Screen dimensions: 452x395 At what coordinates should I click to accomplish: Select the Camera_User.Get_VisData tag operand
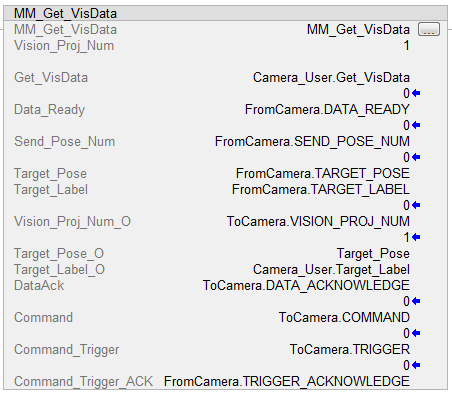click(331, 77)
